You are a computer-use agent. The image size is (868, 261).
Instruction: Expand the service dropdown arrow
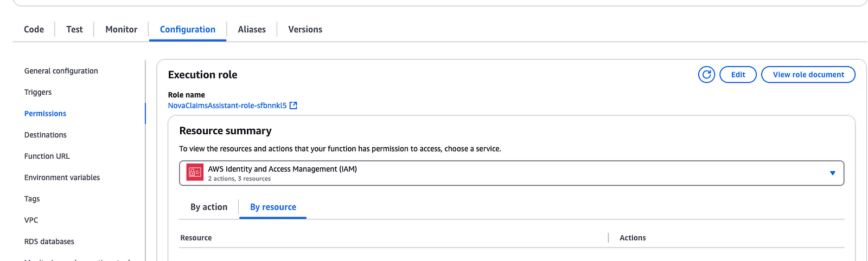point(832,173)
